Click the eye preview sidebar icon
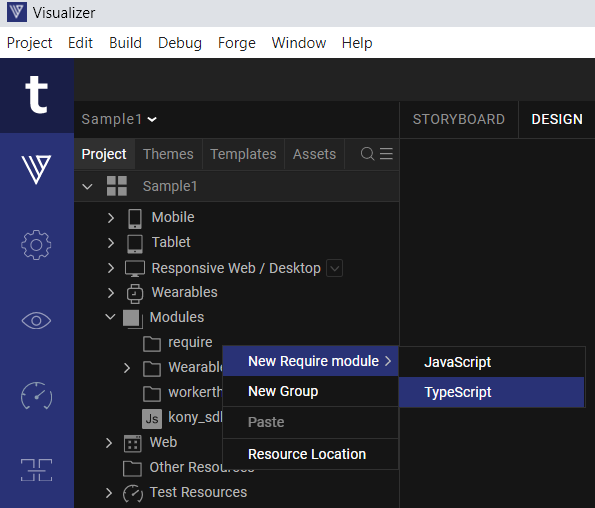 pyautogui.click(x=36, y=321)
